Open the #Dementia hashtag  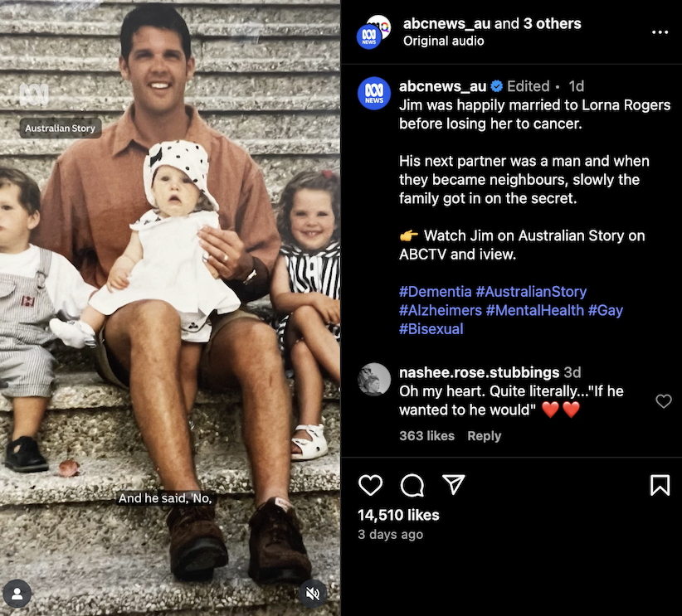tap(435, 291)
